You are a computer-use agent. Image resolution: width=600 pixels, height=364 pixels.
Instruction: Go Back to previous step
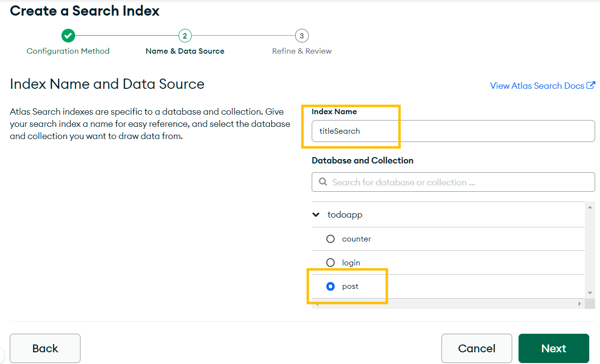[x=45, y=348]
